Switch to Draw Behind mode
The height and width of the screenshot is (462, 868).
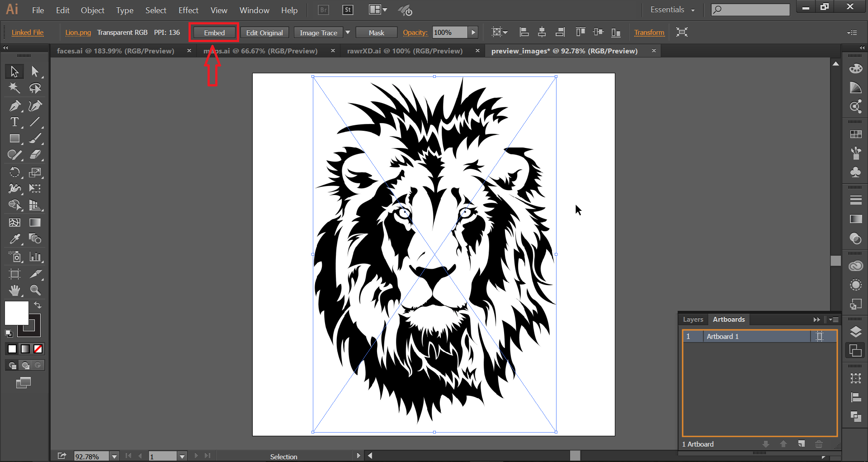25,365
